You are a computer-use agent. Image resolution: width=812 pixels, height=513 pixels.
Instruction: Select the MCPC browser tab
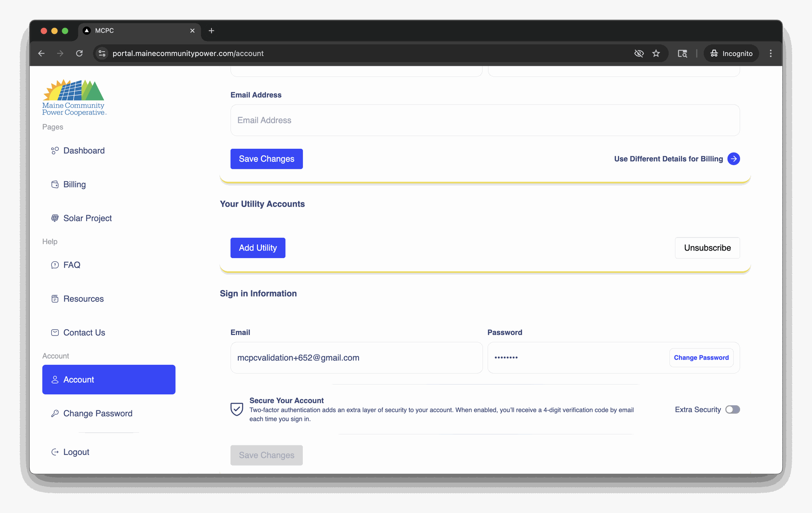point(140,30)
